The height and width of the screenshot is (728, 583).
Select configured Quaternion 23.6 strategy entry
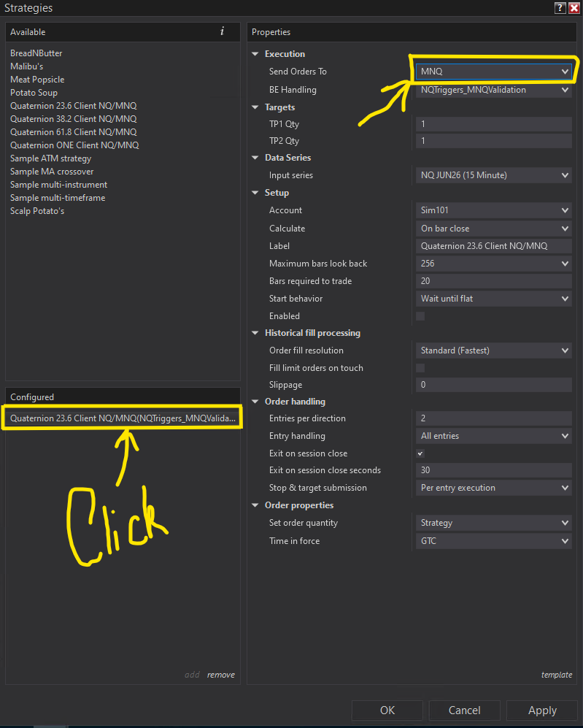[123, 418]
